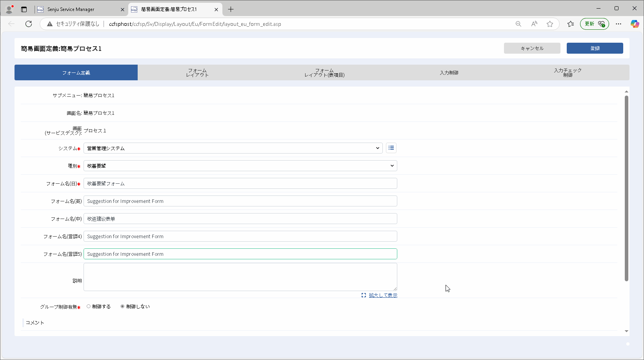This screenshot has width=644, height=360.
Task: Click the browser back arrow
Action: tap(11, 24)
